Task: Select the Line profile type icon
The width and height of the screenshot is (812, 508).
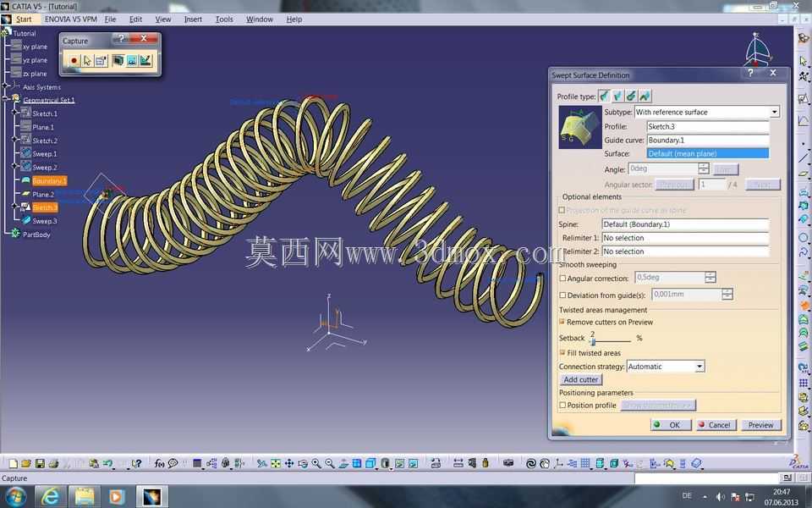Action: click(617, 96)
